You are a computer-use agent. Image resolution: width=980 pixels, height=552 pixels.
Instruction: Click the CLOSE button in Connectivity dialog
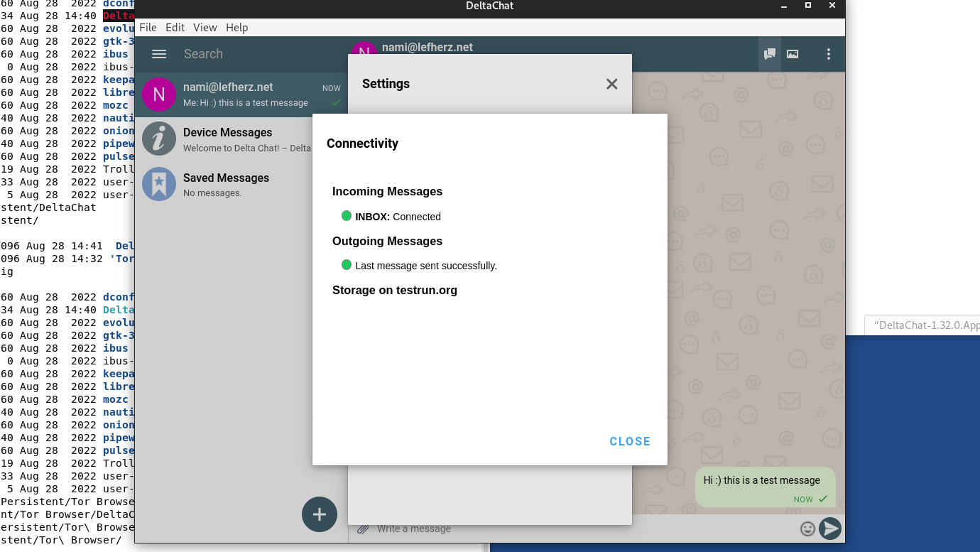630,441
